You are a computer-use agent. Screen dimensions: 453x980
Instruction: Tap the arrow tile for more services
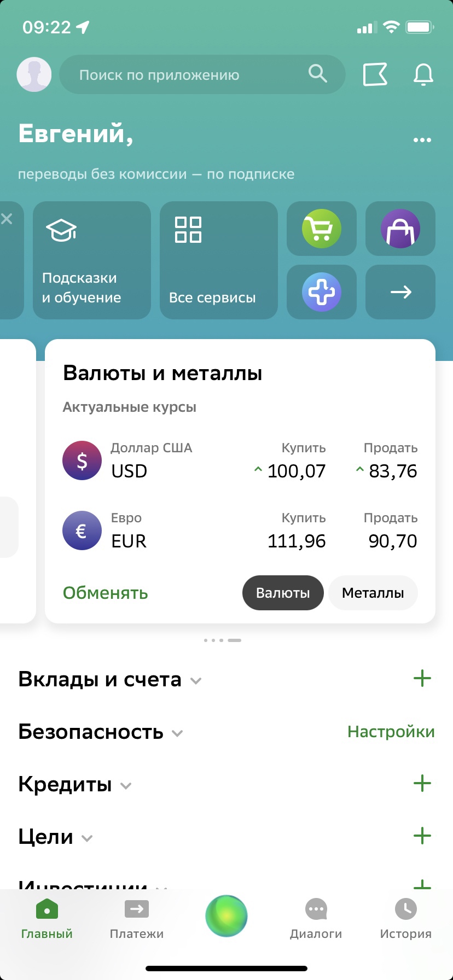click(x=400, y=292)
